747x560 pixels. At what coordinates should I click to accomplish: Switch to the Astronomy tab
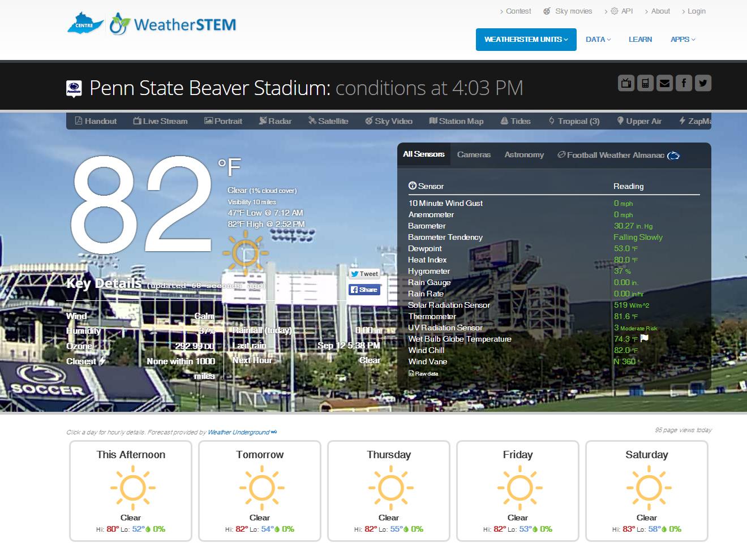tap(524, 154)
